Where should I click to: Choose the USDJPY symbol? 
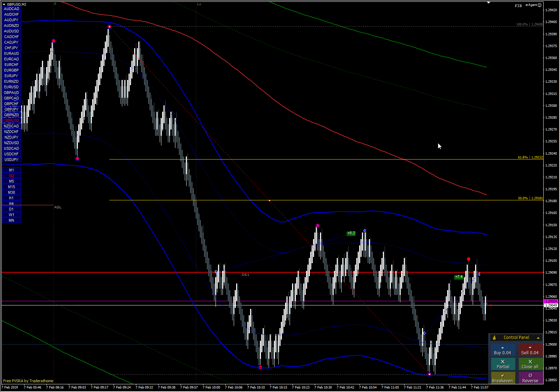[12, 160]
